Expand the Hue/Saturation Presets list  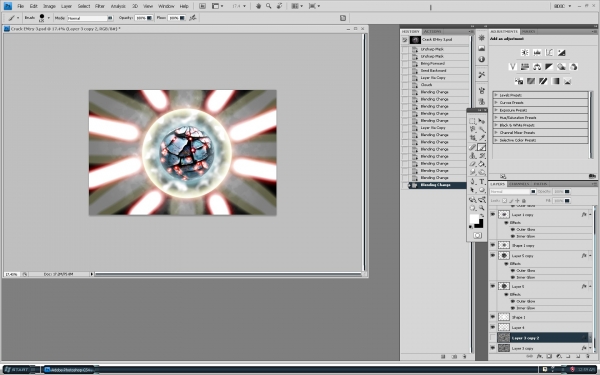pyautogui.click(x=496, y=117)
